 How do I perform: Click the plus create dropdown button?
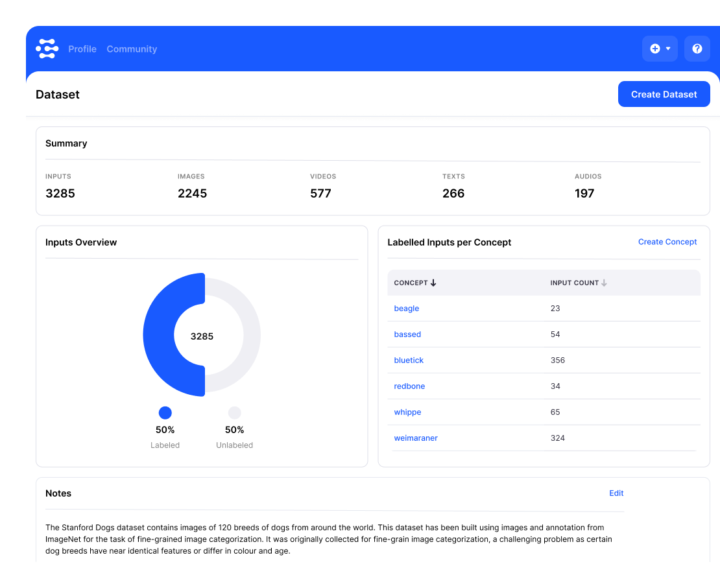tap(660, 49)
